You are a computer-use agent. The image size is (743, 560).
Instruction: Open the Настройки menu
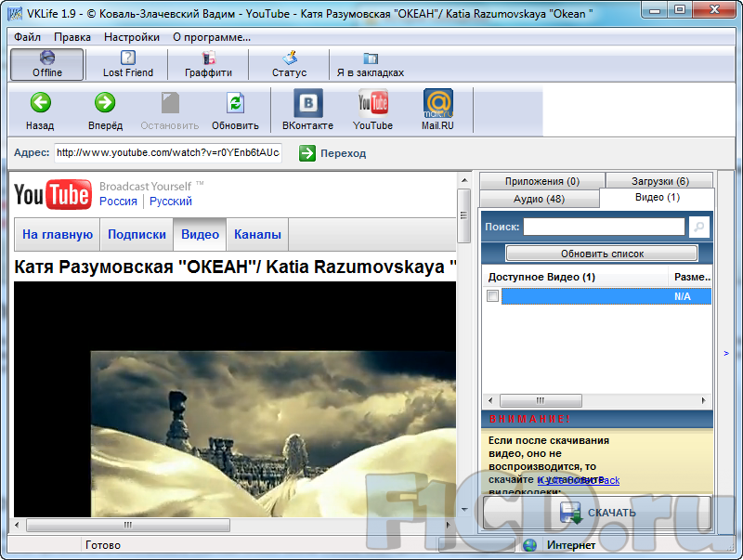[x=132, y=37]
